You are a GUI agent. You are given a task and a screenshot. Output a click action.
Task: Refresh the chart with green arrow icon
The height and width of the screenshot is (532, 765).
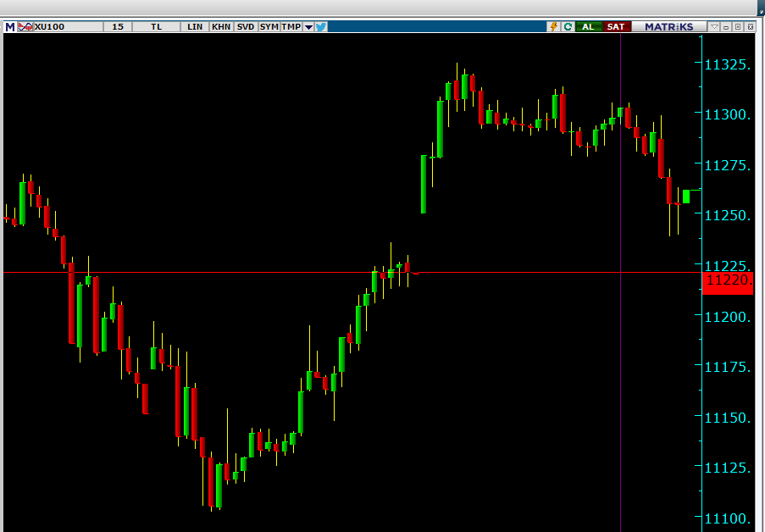(x=568, y=27)
